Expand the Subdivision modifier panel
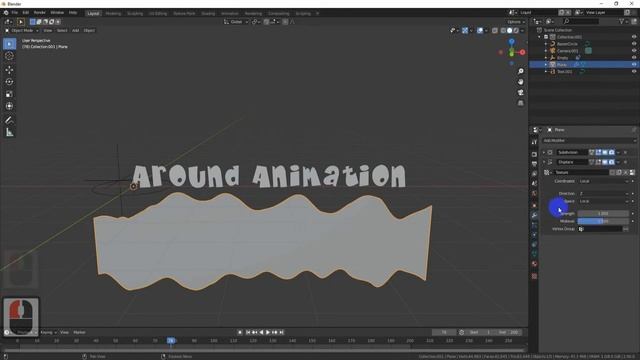Viewport: 640px width, 360px height. (544, 152)
